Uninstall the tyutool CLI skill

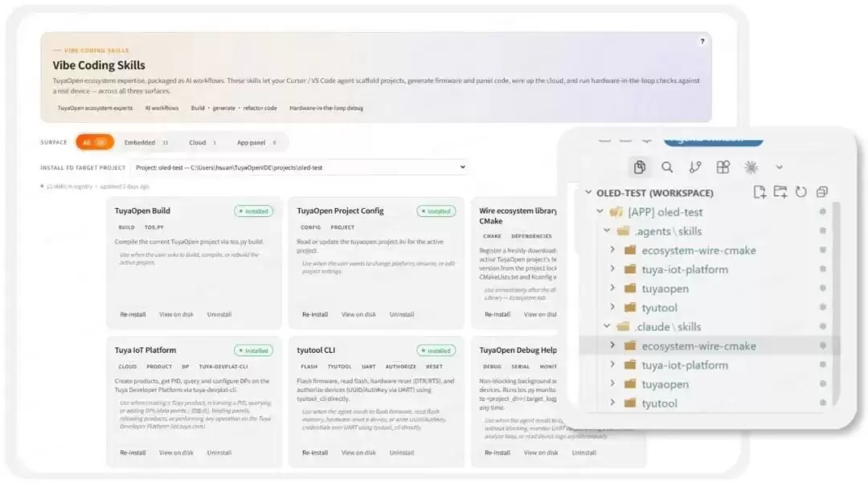[401, 452]
